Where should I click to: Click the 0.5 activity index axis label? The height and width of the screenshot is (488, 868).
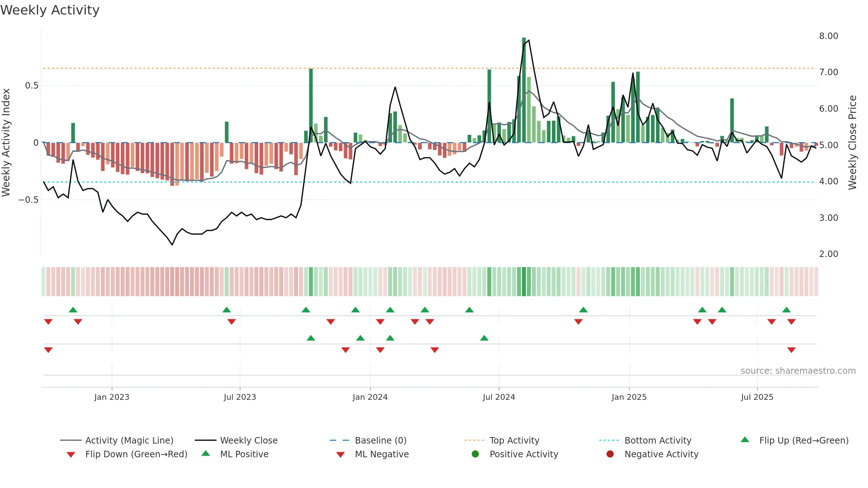(31, 86)
